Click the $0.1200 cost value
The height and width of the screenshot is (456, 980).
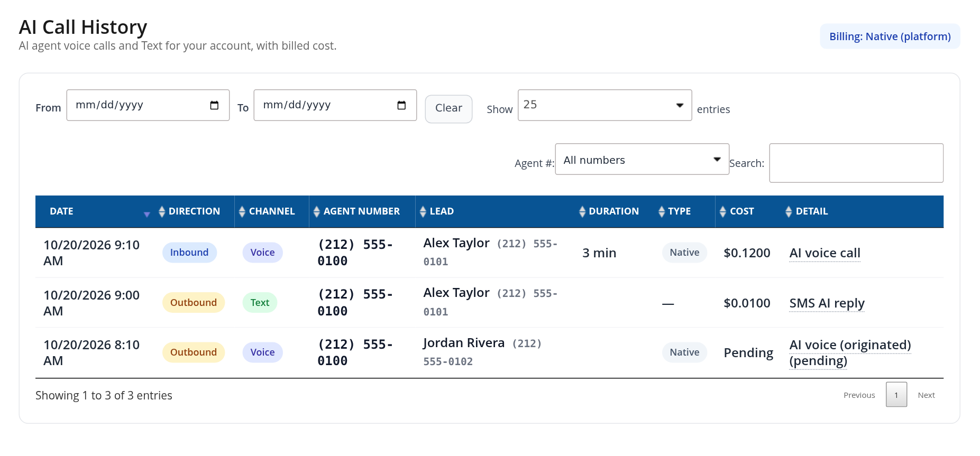(747, 253)
